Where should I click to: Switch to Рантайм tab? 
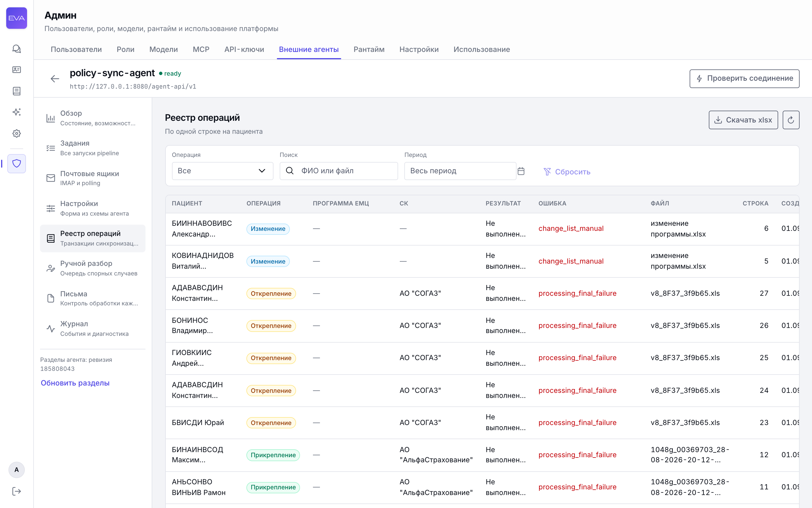coord(369,49)
